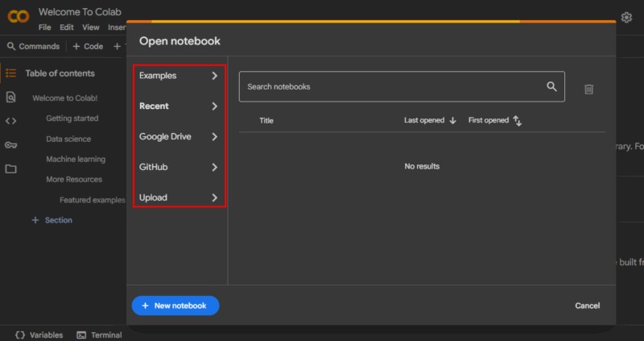Open the Table of contents sidebar icon
Viewport: 644px width, 341px height.
[x=11, y=73]
